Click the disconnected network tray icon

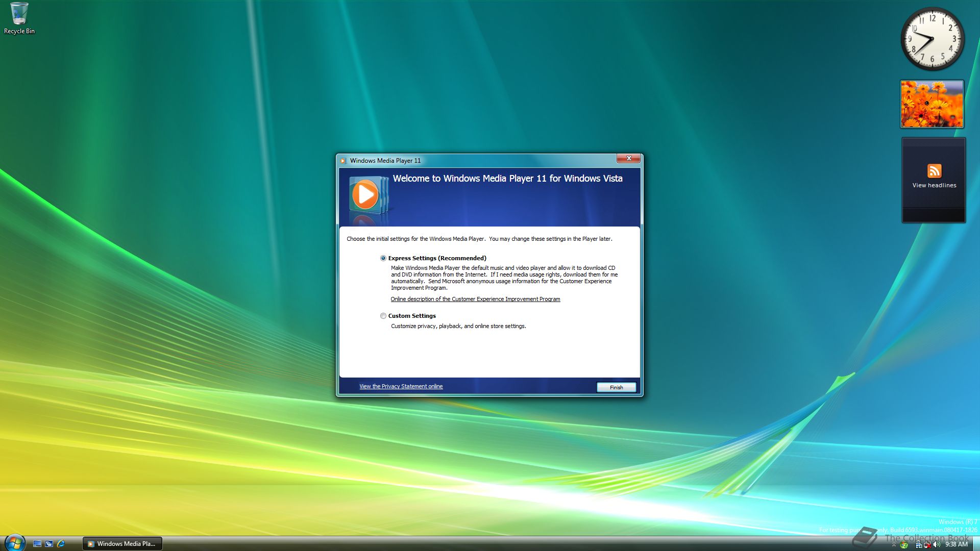(x=927, y=544)
